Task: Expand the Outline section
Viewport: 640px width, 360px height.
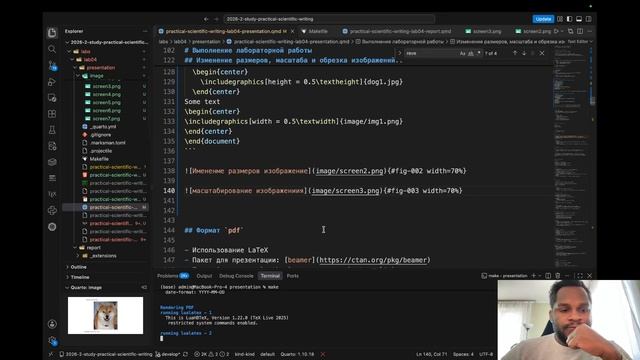Action: point(78,267)
